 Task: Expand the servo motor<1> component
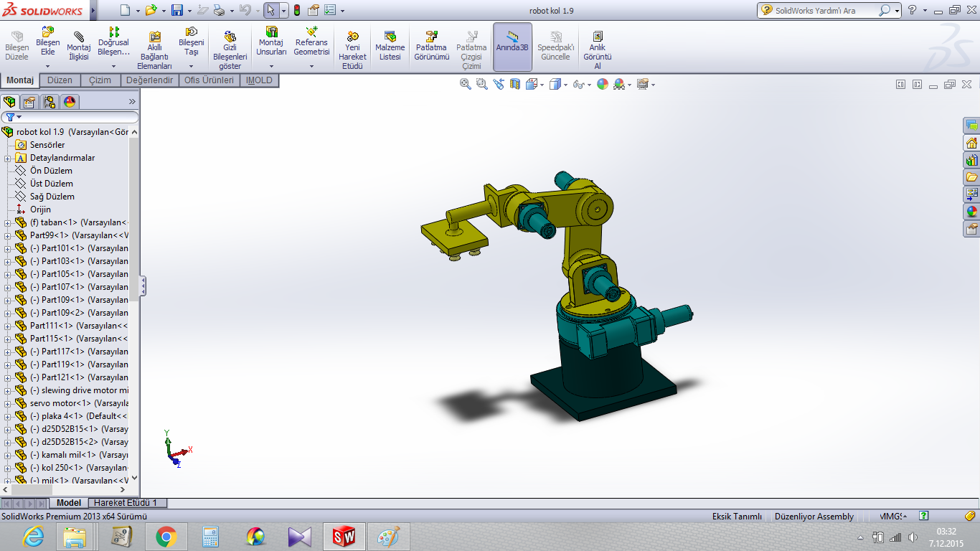click(x=7, y=403)
